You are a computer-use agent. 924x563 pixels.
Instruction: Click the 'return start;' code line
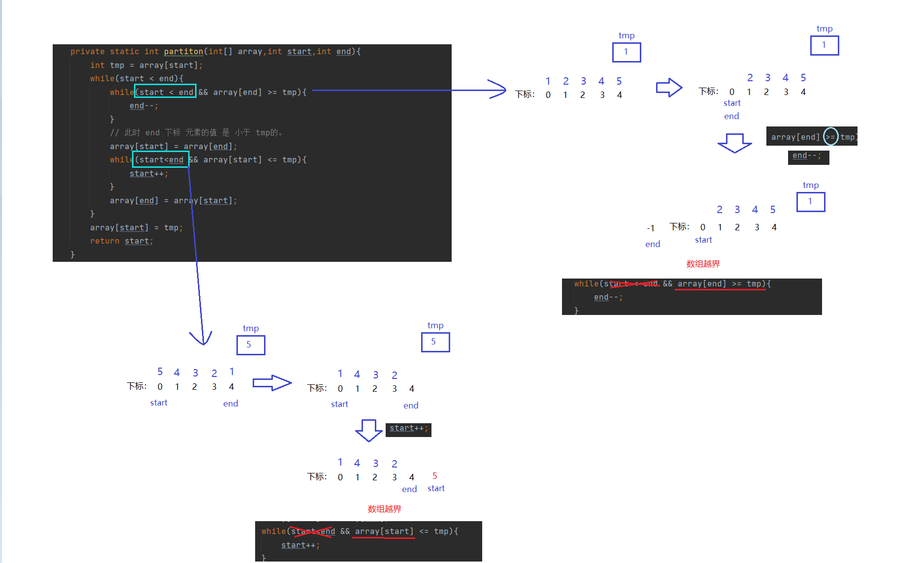pyautogui.click(x=122, y=241)
